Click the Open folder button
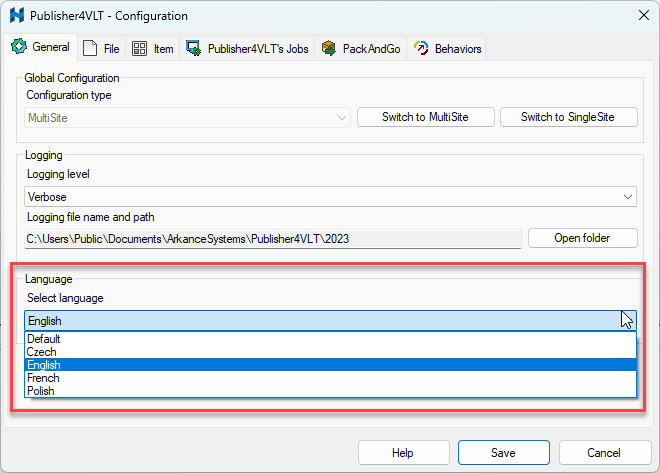 click(582, 238)
